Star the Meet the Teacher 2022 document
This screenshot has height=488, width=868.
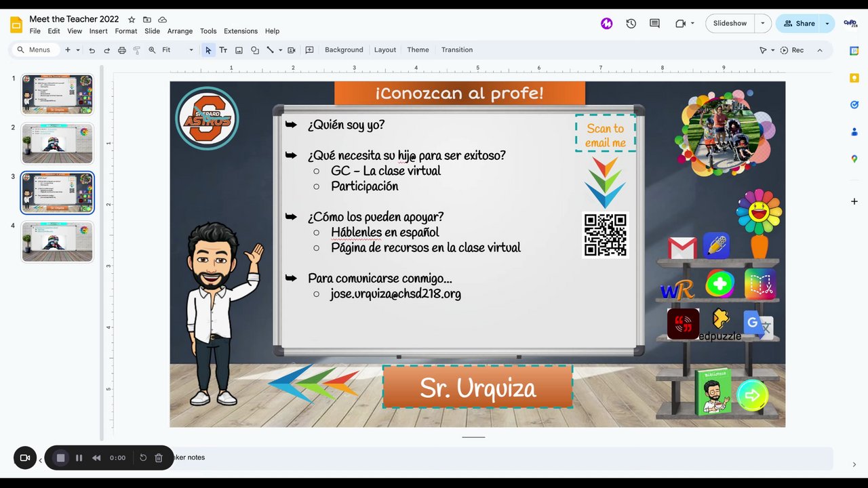pos(132,20)
